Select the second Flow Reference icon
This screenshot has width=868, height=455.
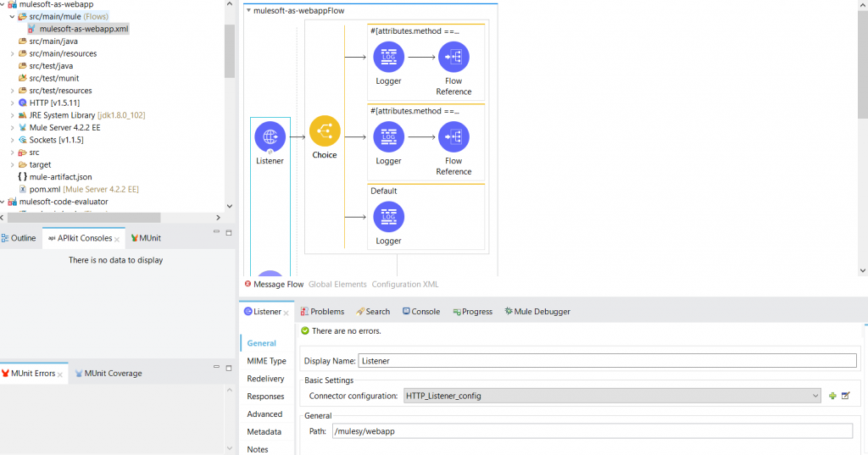pyautogui.click(x=453, y=137)
